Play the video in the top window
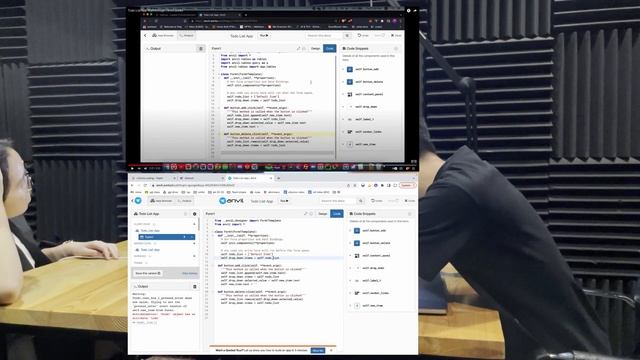Image resolution: width=640 pixels, height=360 pixels. [x=132, y=168]
